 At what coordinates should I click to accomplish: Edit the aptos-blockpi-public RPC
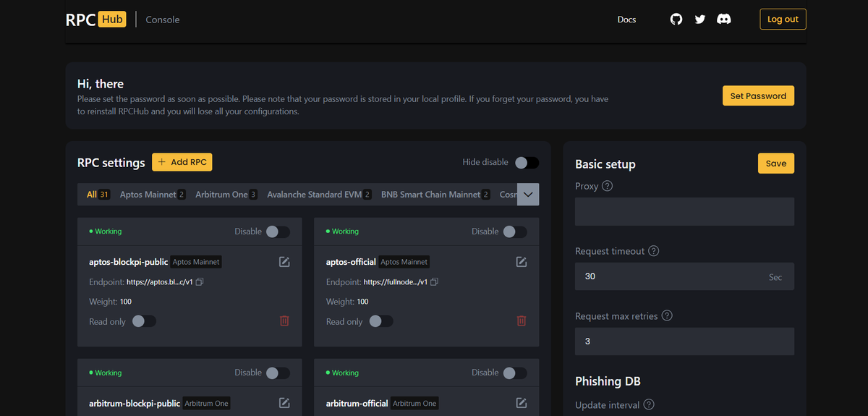pos(284,262)
